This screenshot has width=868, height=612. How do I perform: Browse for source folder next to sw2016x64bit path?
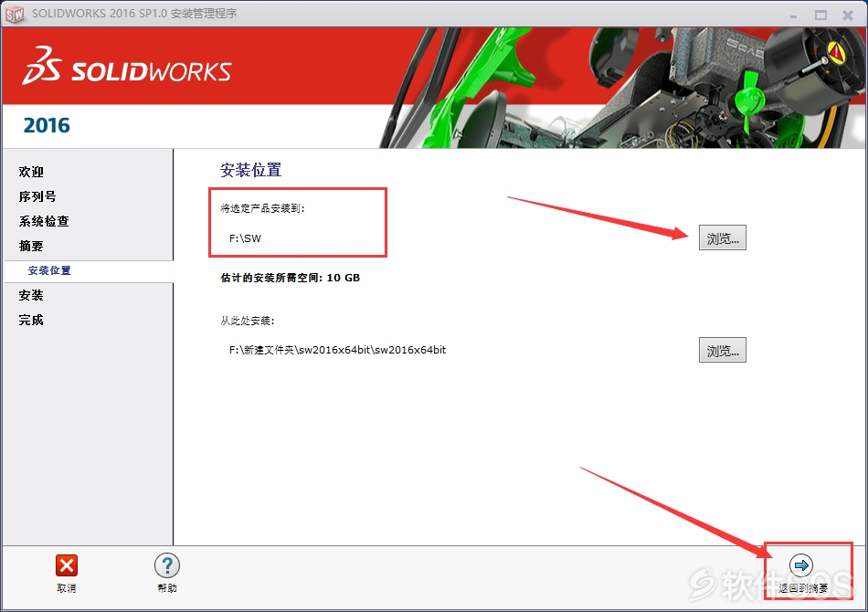pyautogui.click(x=723, y=350)
